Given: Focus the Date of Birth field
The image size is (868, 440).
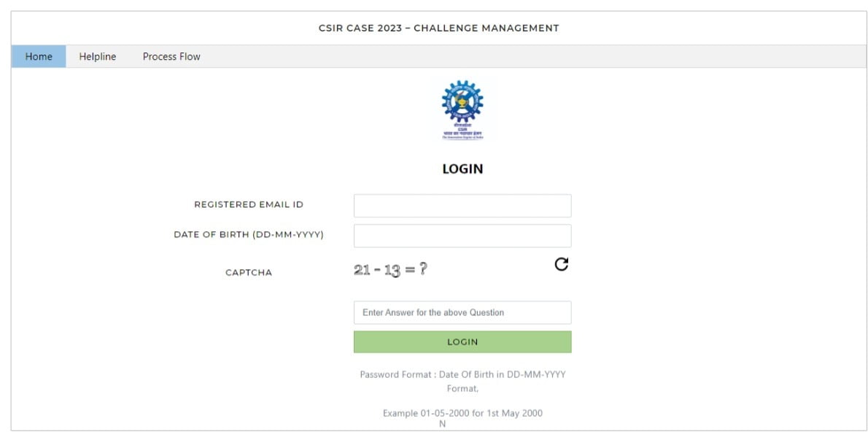Looking at the screenshot, I should [x=462, y=235].
